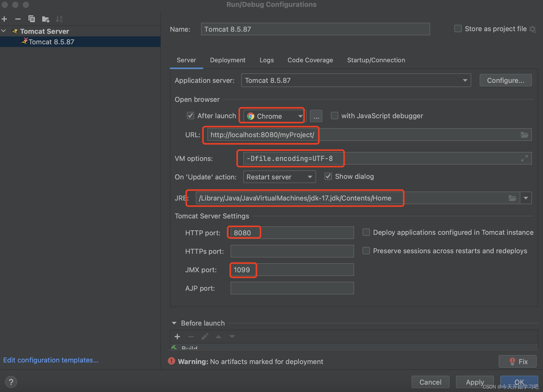Image resolution: width=543 pixels, height=392 pixels.
Task: Open Edit configuration templates link
Action: 51,360
